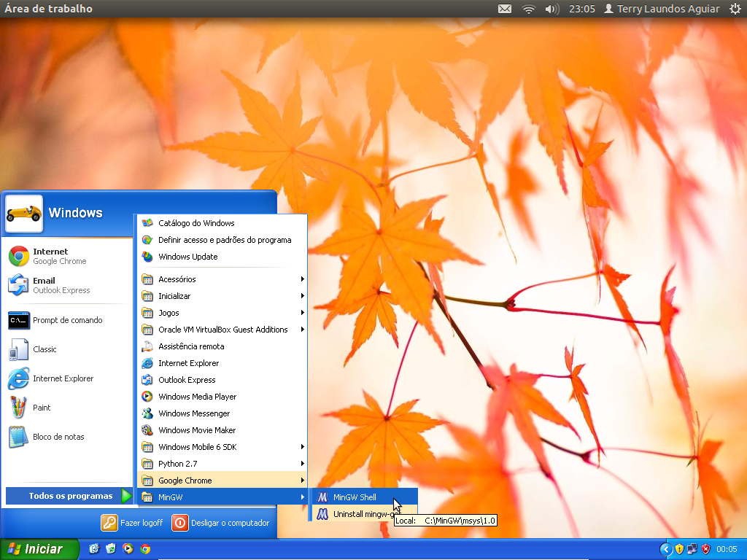Expand the Windows Mobile 6 SDK submenu

(223, 447)
